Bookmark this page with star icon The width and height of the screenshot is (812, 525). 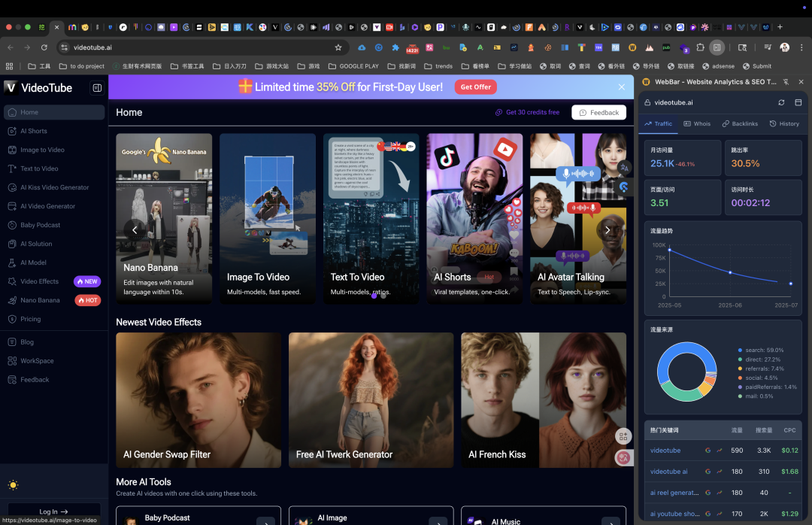[338, 47]
